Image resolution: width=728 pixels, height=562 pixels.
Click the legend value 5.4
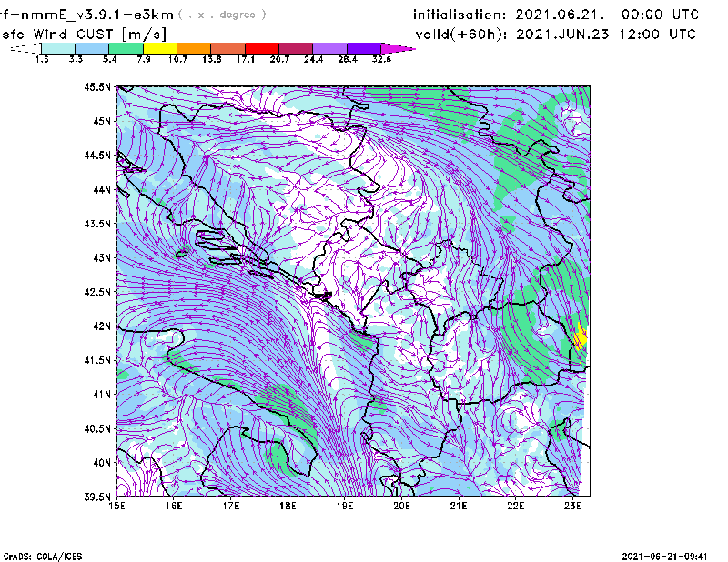109,59
